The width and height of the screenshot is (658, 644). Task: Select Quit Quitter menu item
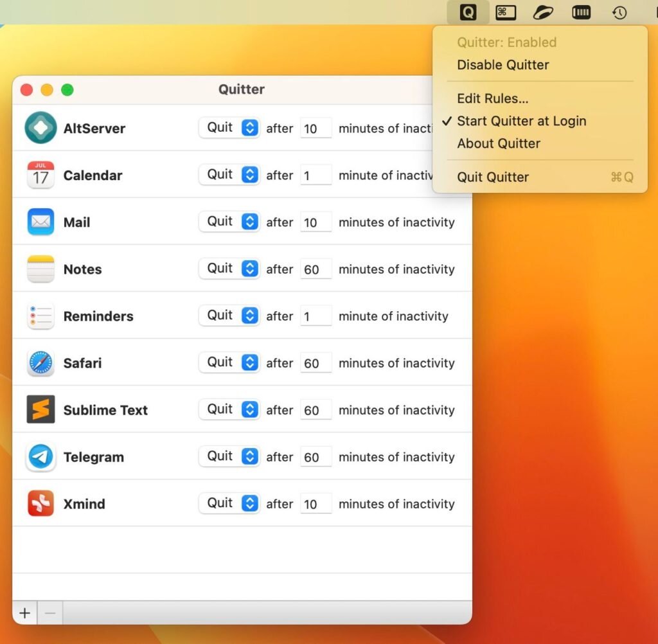coord(493,177)
